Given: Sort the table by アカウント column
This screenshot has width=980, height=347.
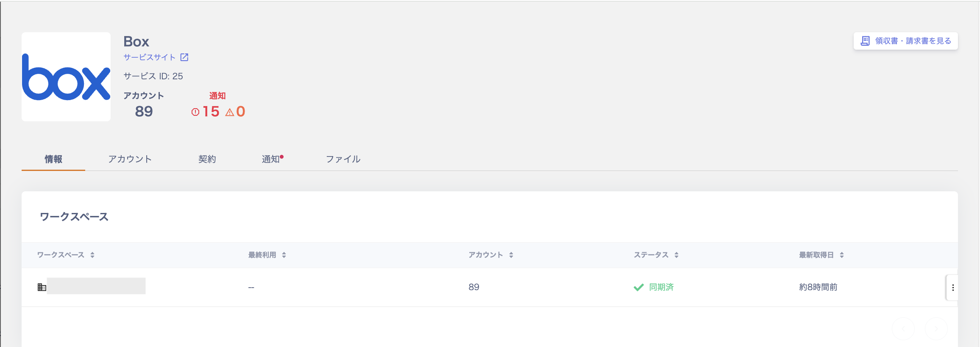Looking at the screenshot, I should [511, 255].
